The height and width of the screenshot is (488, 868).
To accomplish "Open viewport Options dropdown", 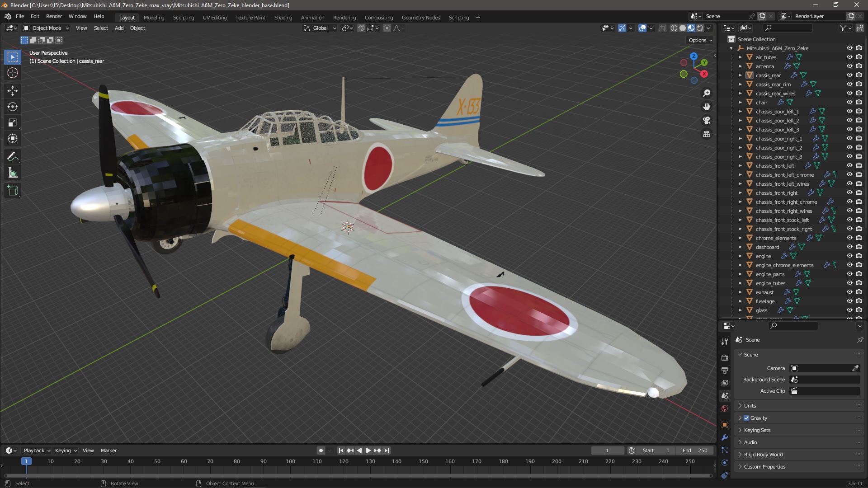I will coord(700,40).
